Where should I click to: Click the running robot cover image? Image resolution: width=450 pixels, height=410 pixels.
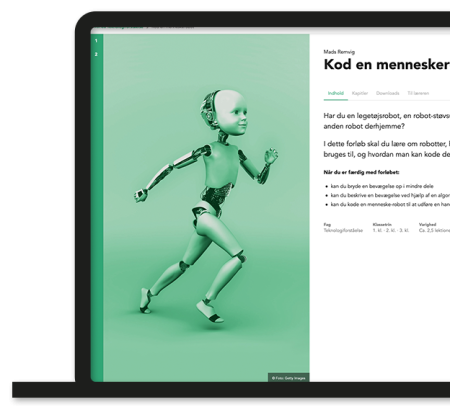click(207, 207)
